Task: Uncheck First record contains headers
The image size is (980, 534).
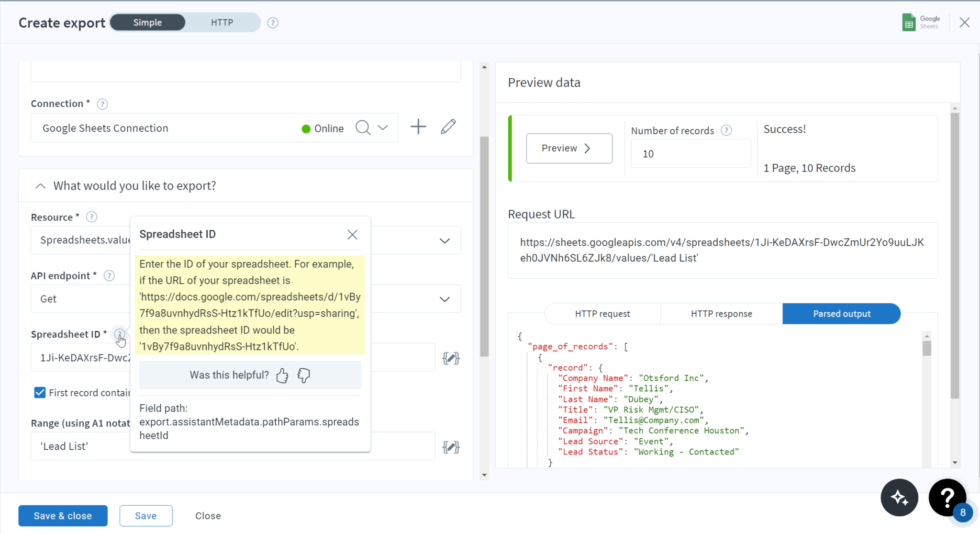Action: 40,392
